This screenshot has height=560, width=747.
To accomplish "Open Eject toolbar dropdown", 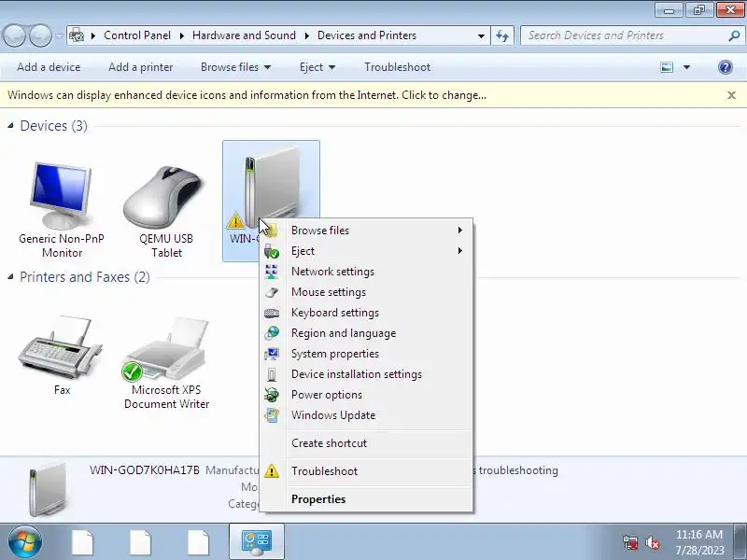I will coord(317,67).
